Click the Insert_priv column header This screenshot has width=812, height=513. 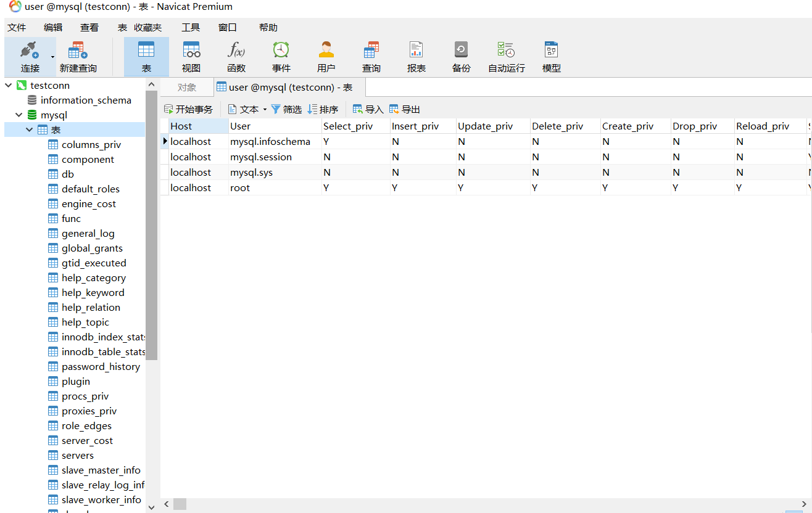[423, 126]
